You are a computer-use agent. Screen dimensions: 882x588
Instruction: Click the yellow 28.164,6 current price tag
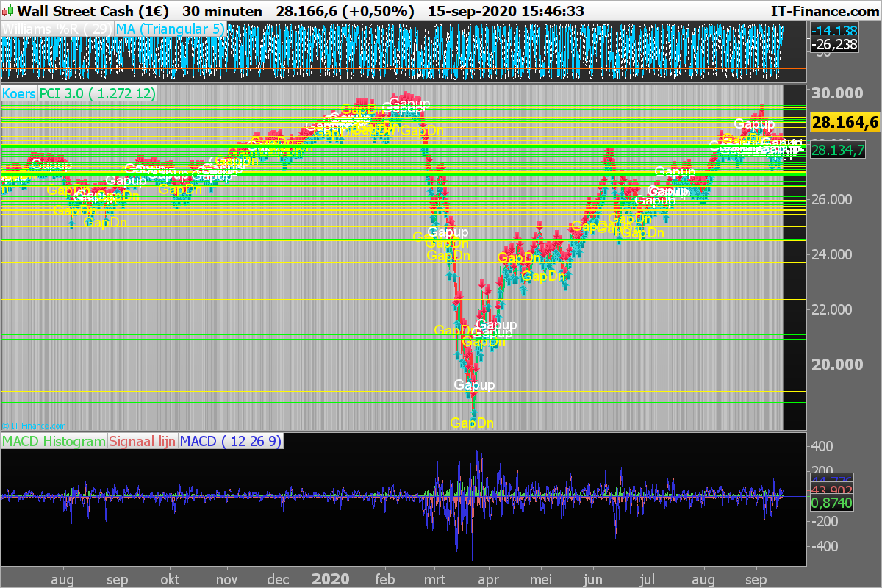(x=845, y=123)
